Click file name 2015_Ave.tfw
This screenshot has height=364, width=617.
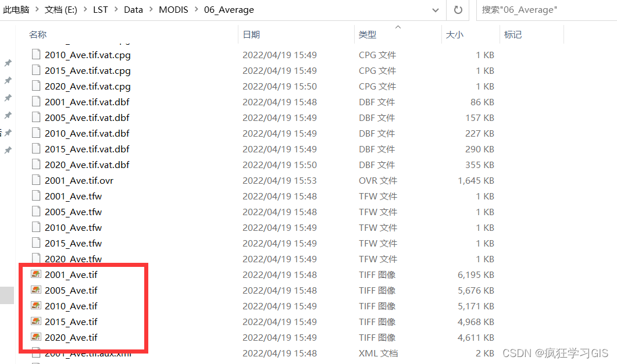(x=73, y=244)
